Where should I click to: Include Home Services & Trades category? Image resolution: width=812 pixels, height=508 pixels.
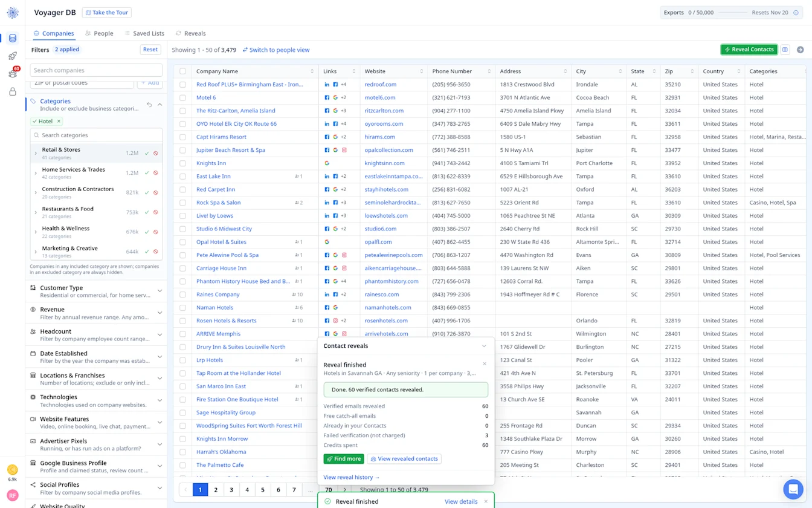point(147,173)
